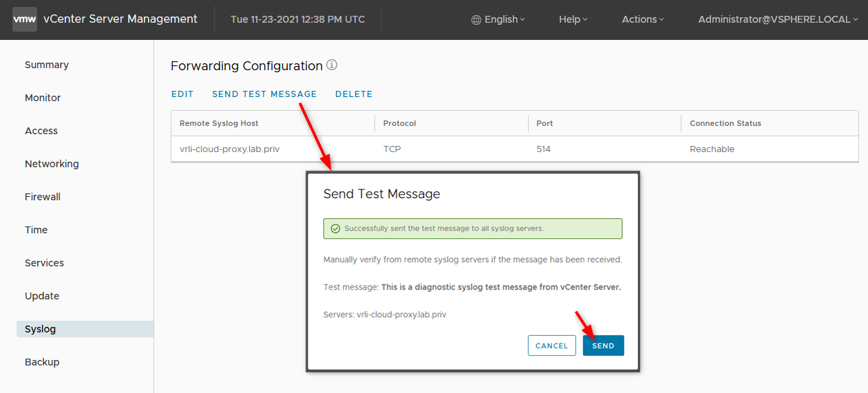Click the Forwarding Configuration info icon
The image size is (868, 393).
point(332,65)
